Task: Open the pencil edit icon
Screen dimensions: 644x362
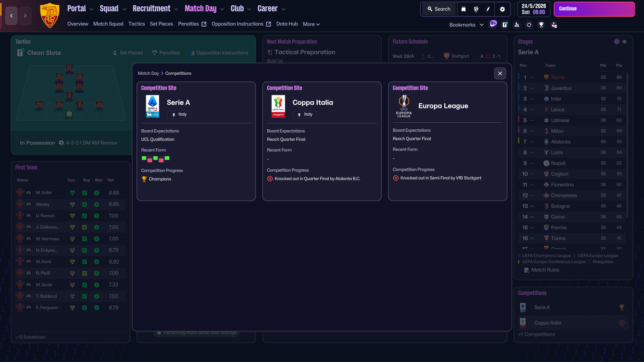Action: 488,9
